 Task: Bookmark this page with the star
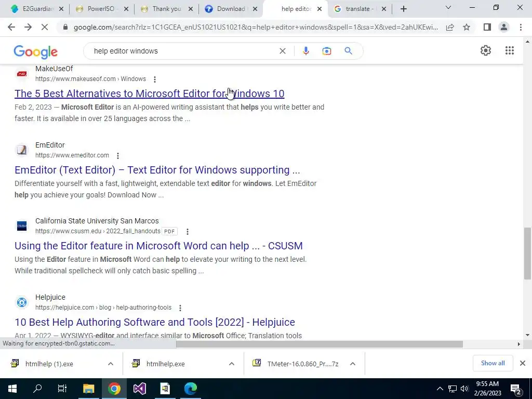click(467, 27)
